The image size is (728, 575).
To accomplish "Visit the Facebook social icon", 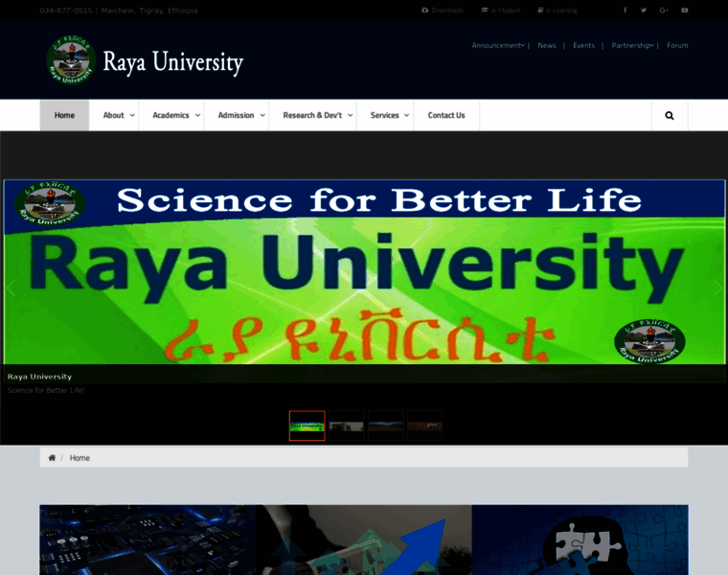I will [625, 11].
